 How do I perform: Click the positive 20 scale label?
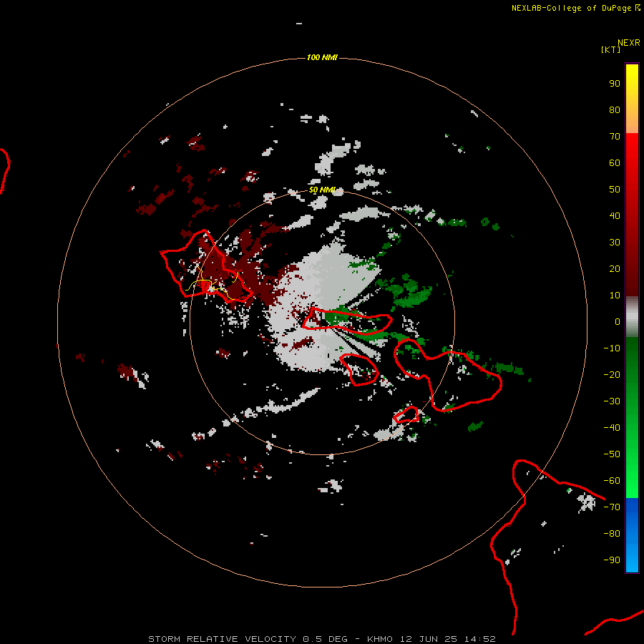point(615,268)
